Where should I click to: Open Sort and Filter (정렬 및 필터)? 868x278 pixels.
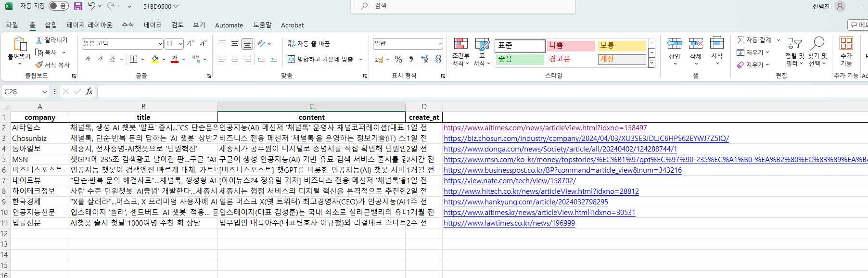794,52
